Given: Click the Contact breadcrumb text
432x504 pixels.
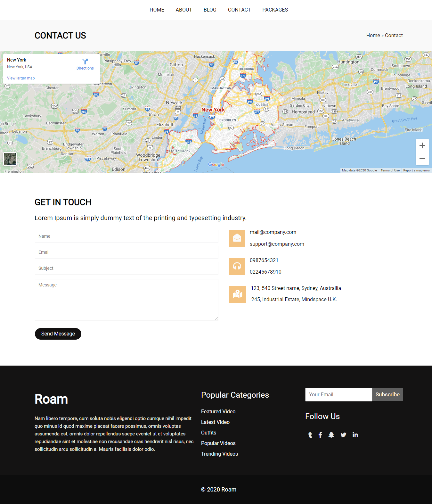Looking at the screenshot, I should click(x=394, y=36).
